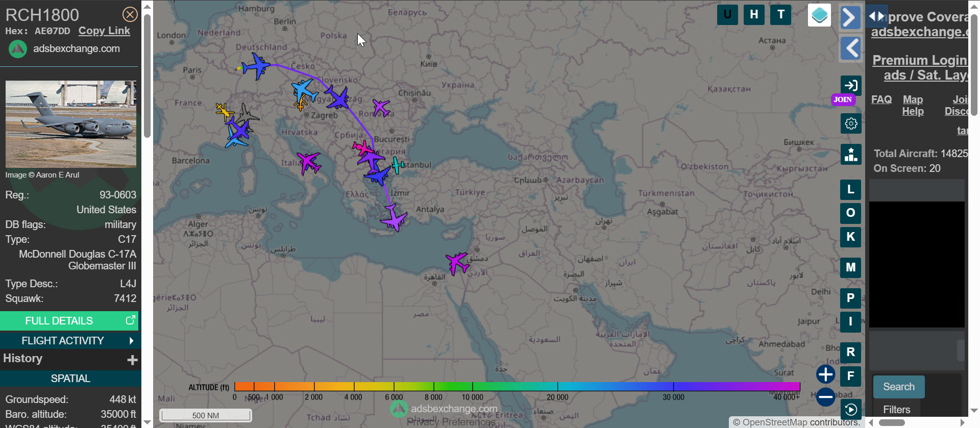Toggle the T map button
Viewport: 980px width, 428px height.
[x=781, y=15]
